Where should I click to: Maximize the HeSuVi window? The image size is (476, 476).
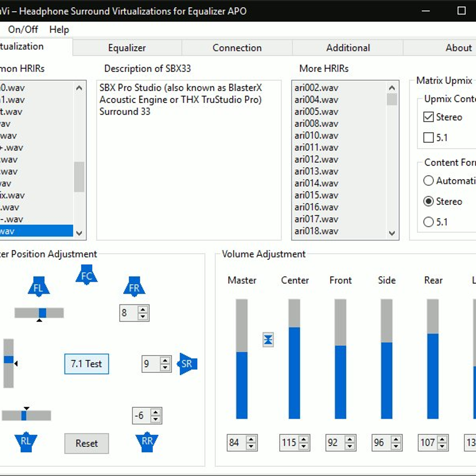pyautogui.click(x=461, y=11)
